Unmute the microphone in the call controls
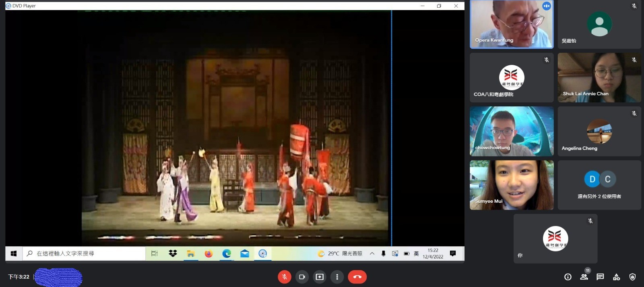Screen dimensions: 644x287 pos(284,277)
